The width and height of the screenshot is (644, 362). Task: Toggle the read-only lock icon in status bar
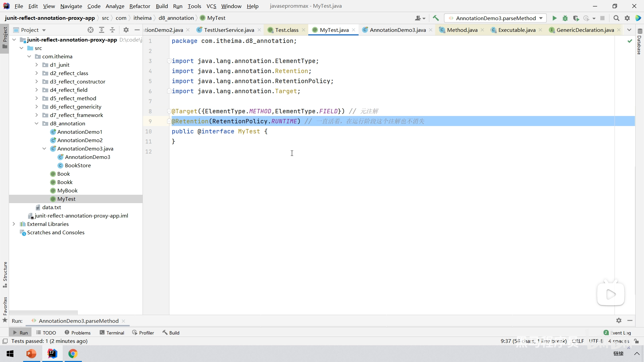tap(636, 341)
